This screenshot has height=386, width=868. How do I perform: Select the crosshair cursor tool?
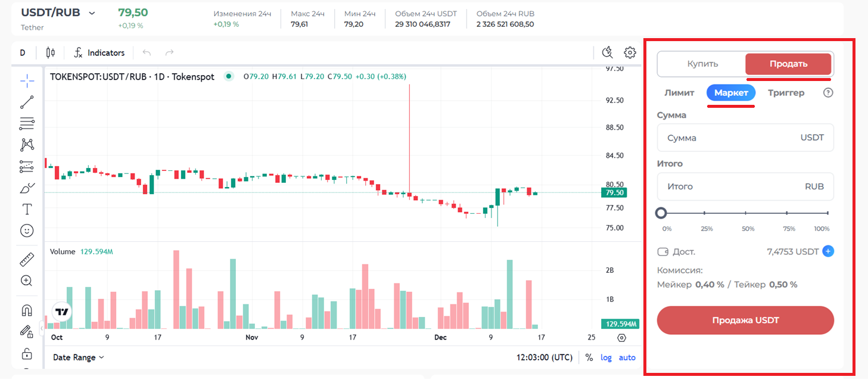point(27,81)
